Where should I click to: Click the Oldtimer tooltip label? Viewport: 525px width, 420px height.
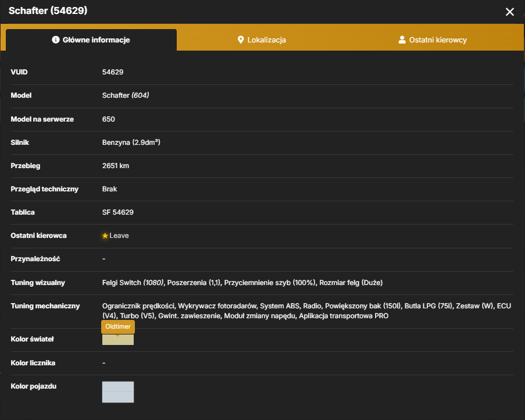(118, 326)
